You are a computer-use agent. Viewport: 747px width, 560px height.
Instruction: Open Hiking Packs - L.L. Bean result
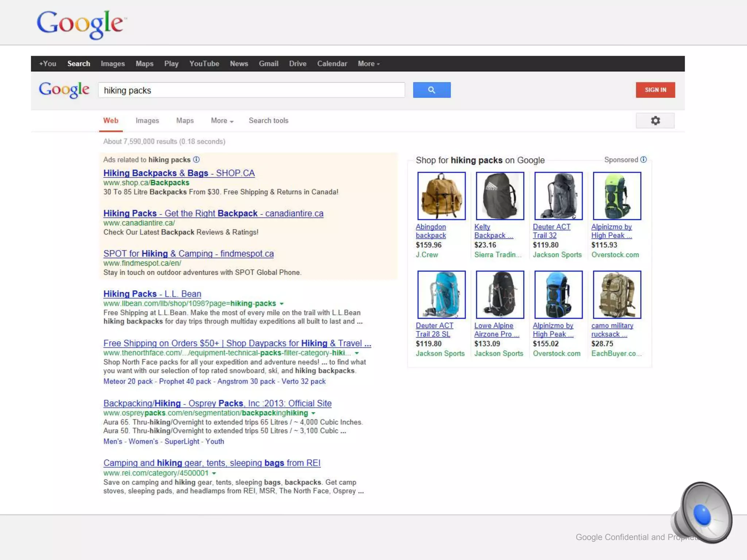152,294
